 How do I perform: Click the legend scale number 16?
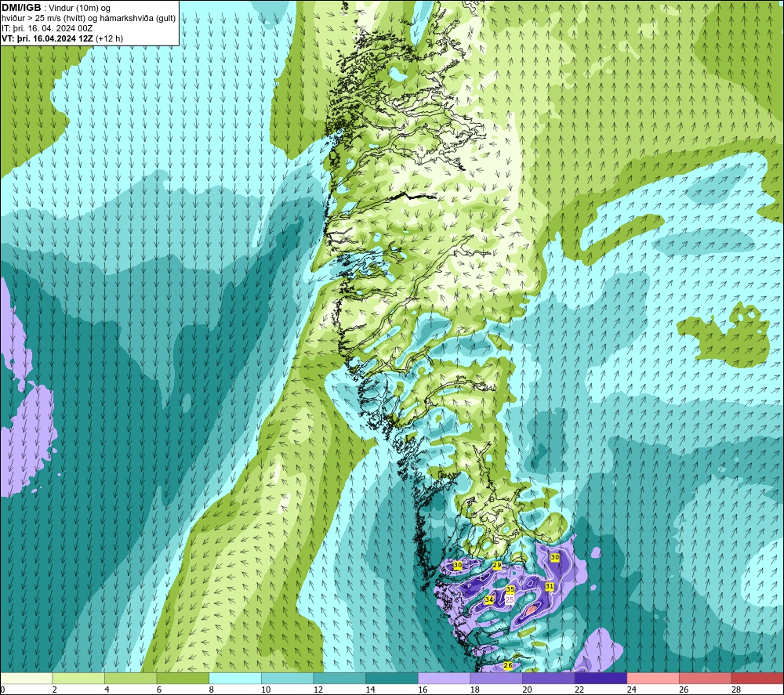pos(423,690)
